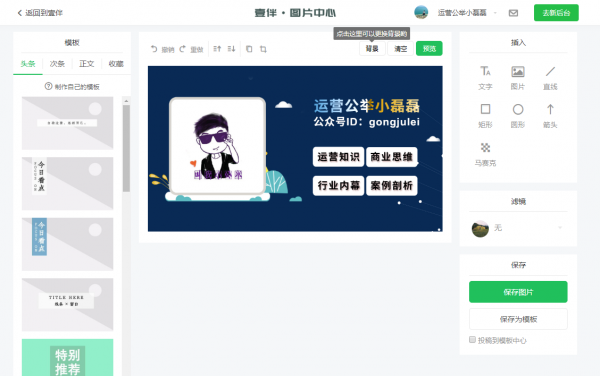Insert an image with 图片 icon
This screenshot has width=600, height=376.
click(518, 78)
